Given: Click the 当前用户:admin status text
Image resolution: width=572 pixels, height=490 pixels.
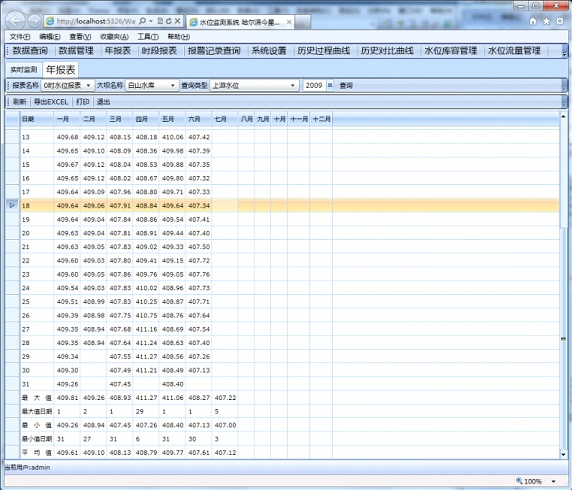Looking at the screenshot, I should point(27,467).
